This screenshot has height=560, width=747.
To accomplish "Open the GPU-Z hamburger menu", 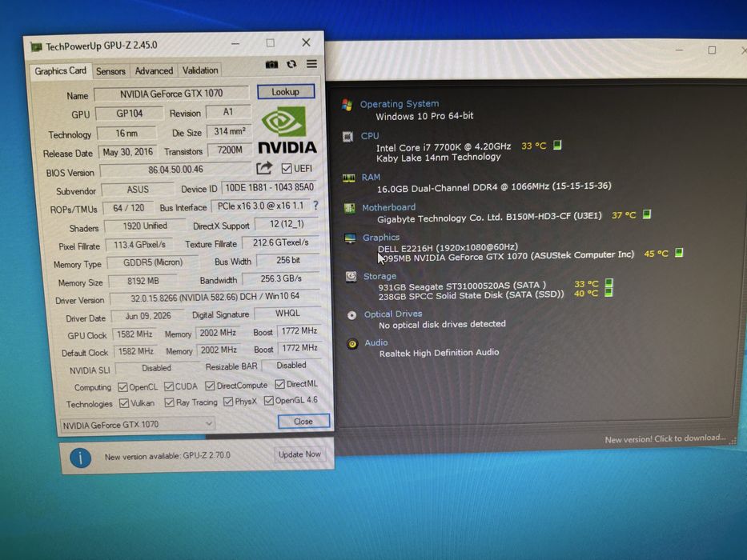I will click(x=311, y=64).
